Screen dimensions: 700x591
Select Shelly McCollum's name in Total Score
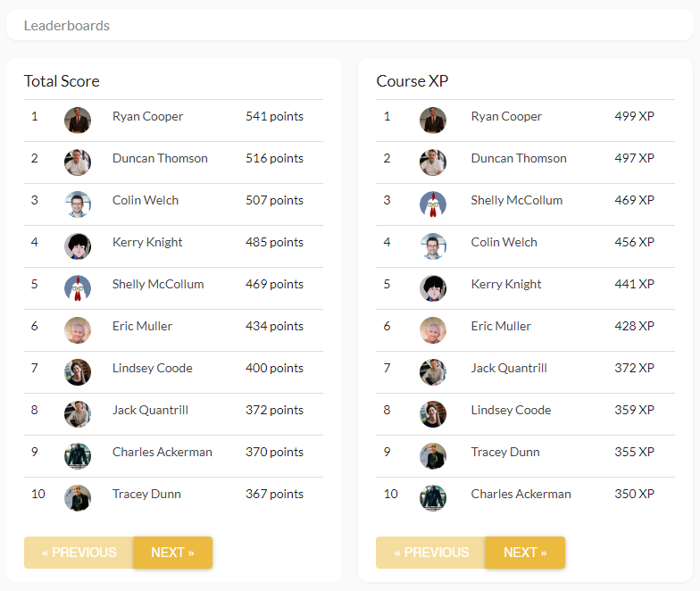[158, 285]
